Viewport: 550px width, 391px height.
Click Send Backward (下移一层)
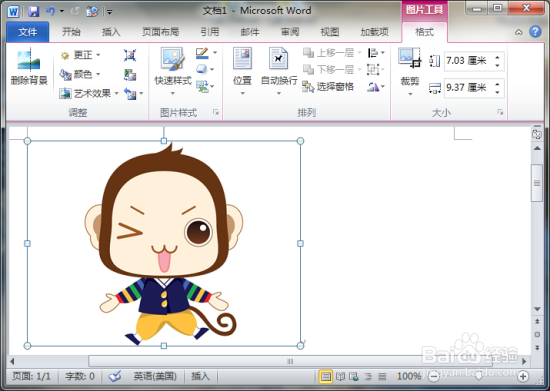[332, 69]
